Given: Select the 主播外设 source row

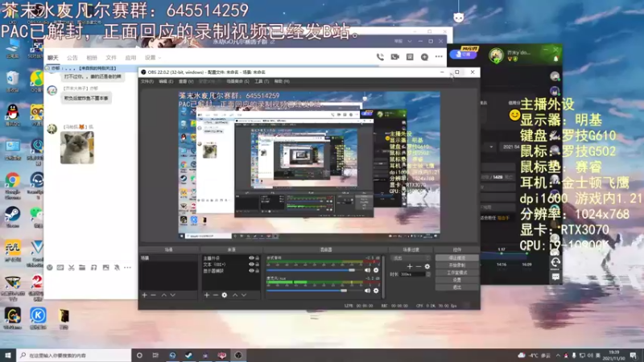Looking at the screenshot, I should point(231,258).
